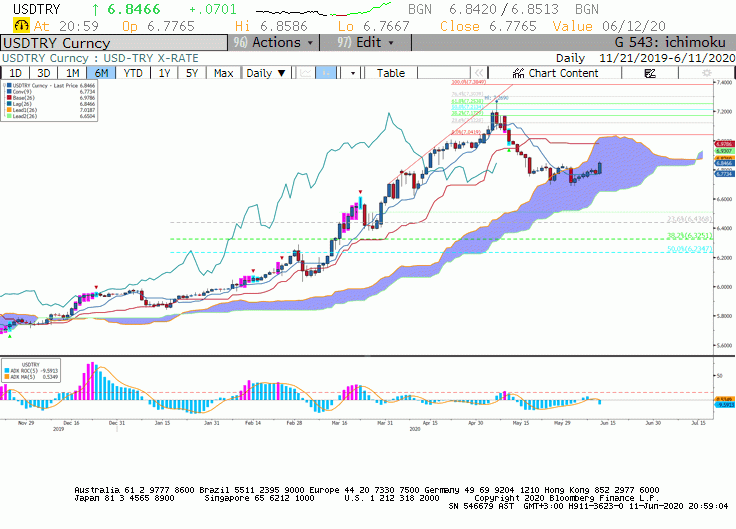
Task: Select the 6M time range
Action: point(101,73)
